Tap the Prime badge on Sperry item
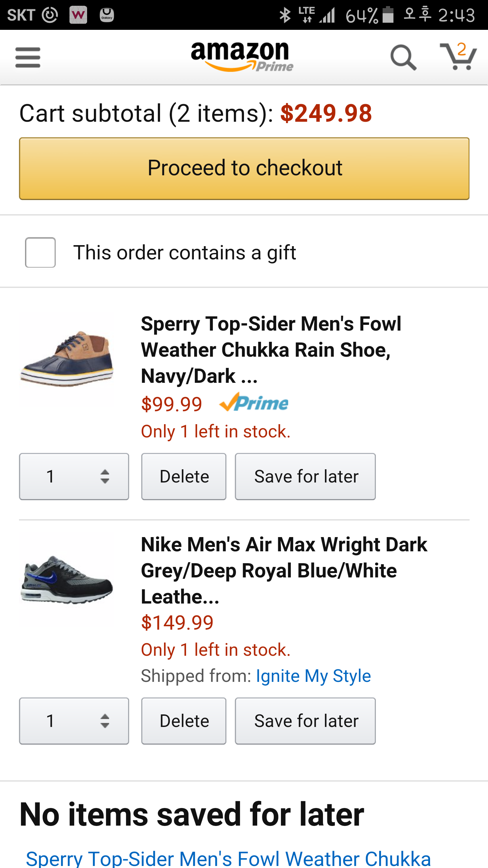 click(254, 403)
